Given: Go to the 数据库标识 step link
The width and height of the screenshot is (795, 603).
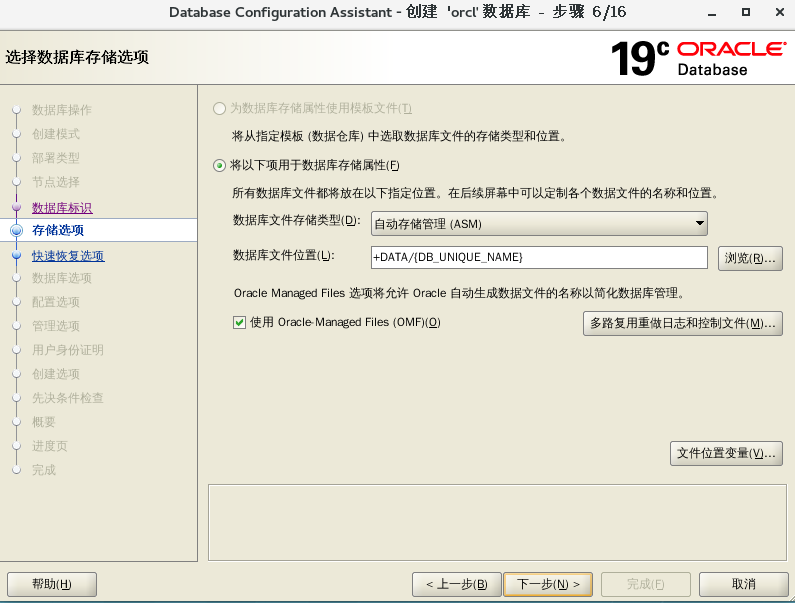Looking at the screenshot, I should pos(62,208).
